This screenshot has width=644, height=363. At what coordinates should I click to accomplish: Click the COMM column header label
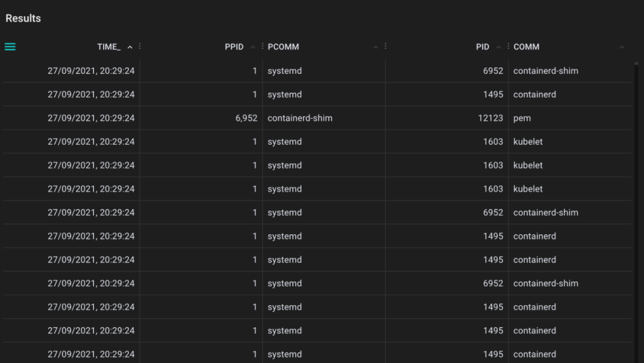point(526,47)
